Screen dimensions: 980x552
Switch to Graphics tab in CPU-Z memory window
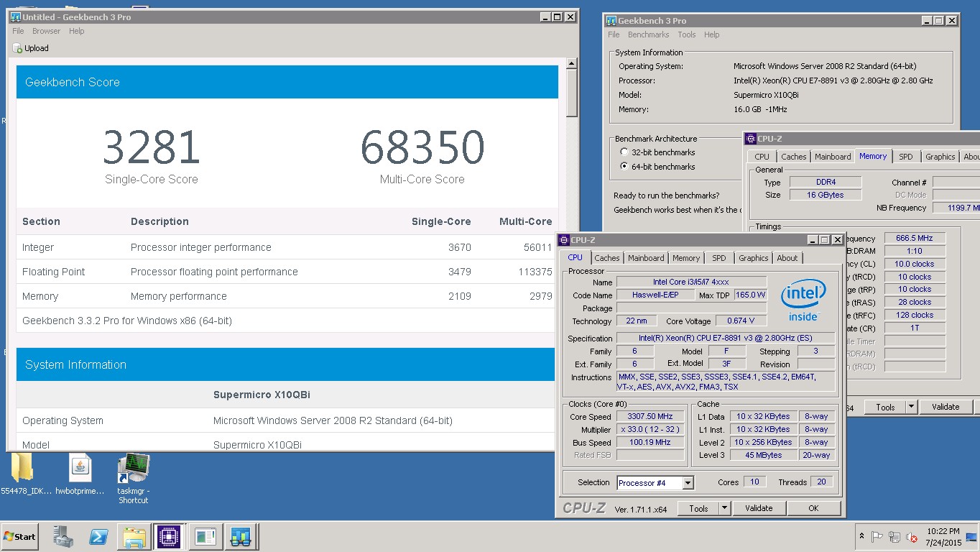940,157
